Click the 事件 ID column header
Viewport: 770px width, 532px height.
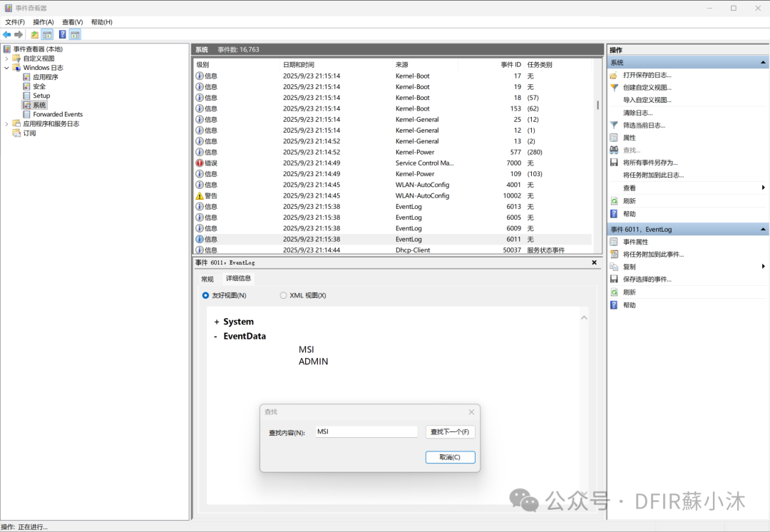510,65
